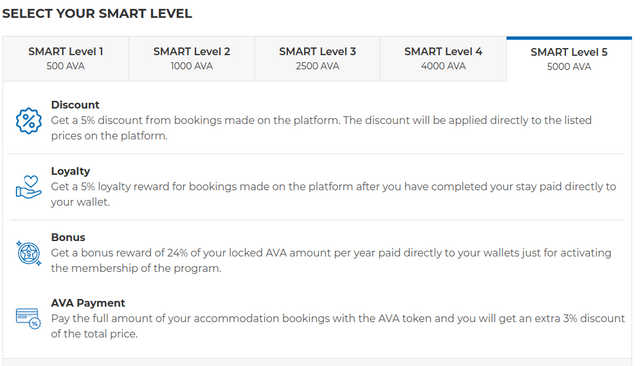Screen dimensions: 640x366
Task: Click the 2500 AVA amount label
Action: click(318, 66)
